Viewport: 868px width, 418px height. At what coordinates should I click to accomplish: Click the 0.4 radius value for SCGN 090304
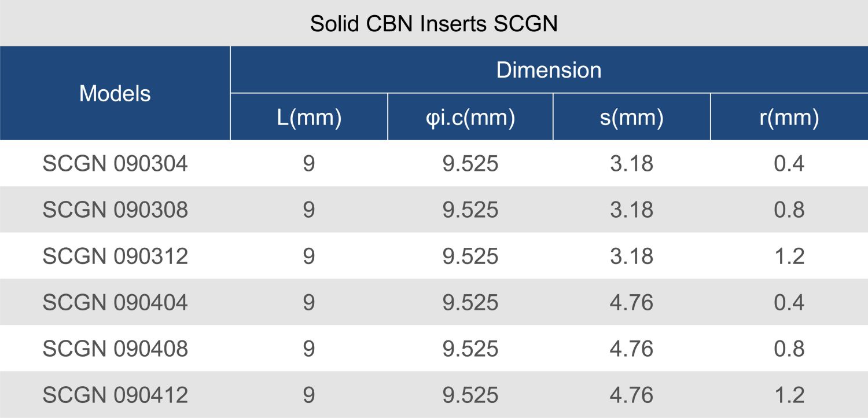point(789,164)
